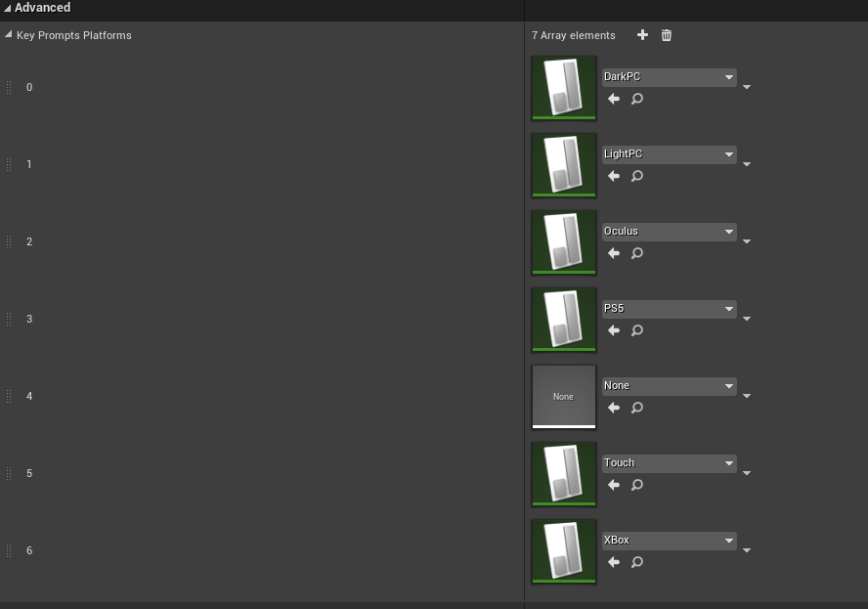
Task: Collapse the Key Prompts Platforms array
Action: [9, 35]
